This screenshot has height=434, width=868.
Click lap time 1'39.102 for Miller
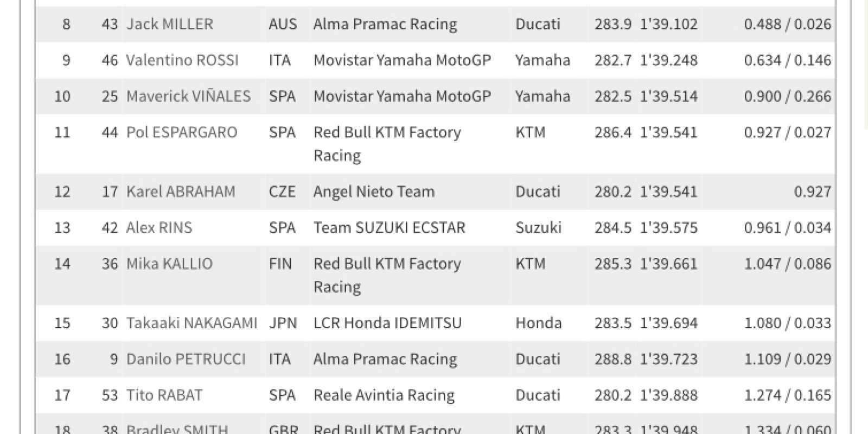[668, 24]
